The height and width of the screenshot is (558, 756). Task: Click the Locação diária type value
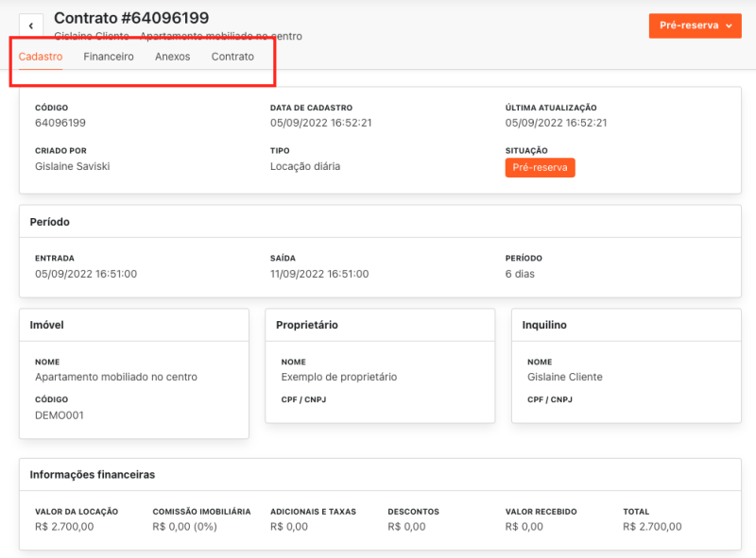[305, 166]
